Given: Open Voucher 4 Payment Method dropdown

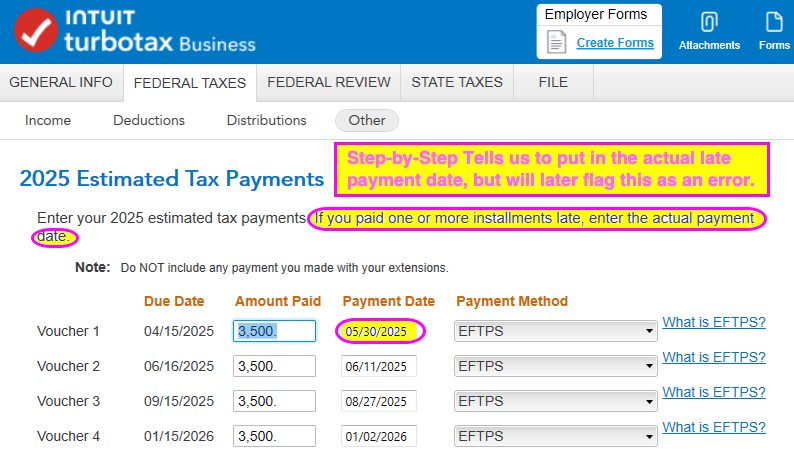Looking at the screenshot, I should [x=555, y=437].
